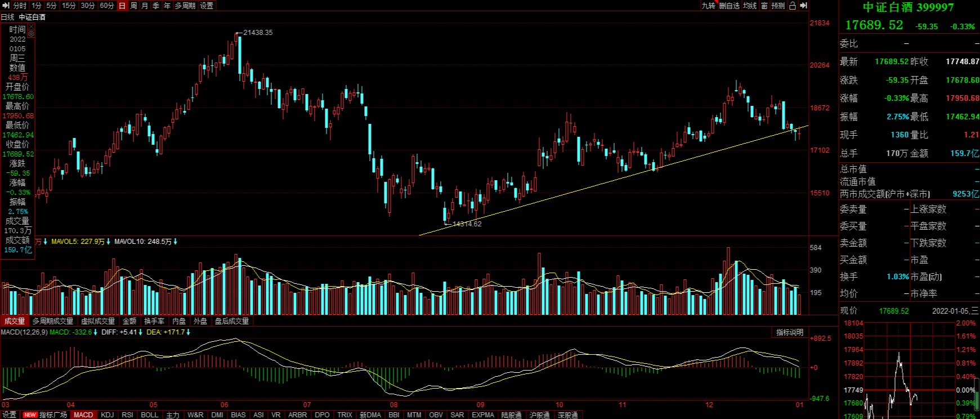Click the arrow icon right of the lock
The height and width of the screenshot is (419, 980).
803,5
